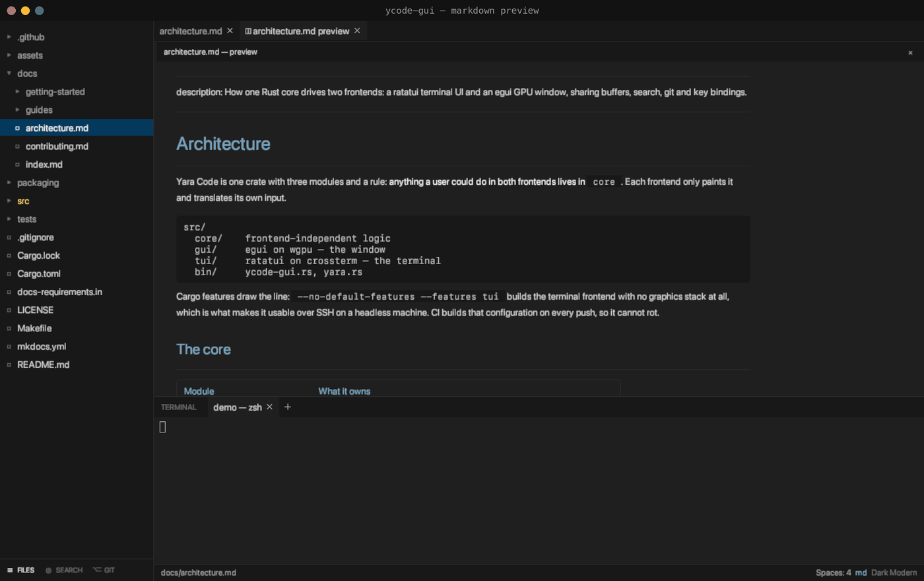Switch to the architecture.md editor tab
Screen dimensions: 924x581
(191, 31)
